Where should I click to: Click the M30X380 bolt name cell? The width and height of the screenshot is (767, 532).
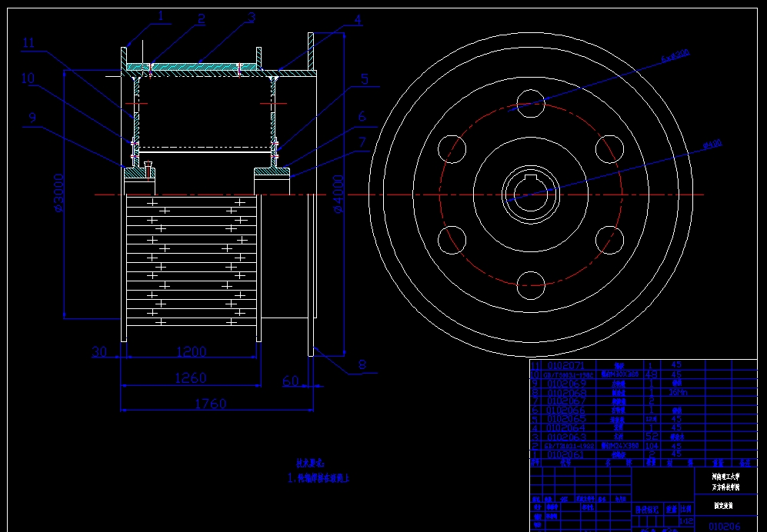[x=620, y=374]
